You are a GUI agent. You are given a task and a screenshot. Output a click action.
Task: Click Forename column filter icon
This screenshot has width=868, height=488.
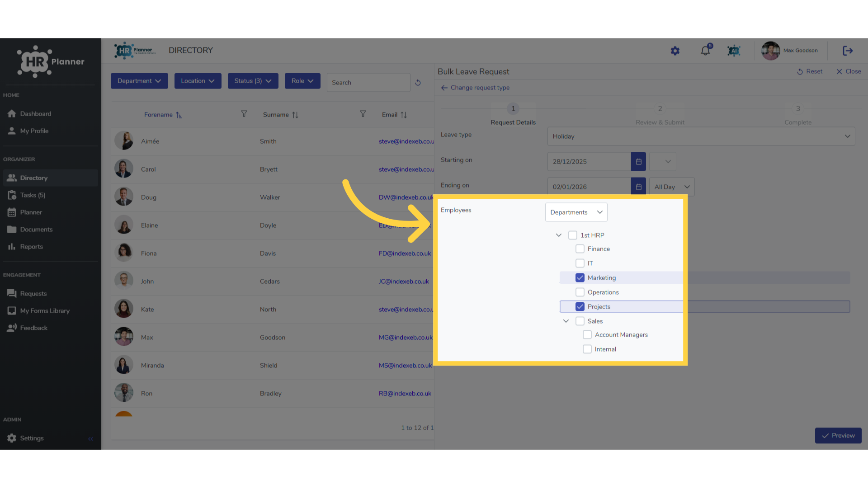click(x=244, y=114)
